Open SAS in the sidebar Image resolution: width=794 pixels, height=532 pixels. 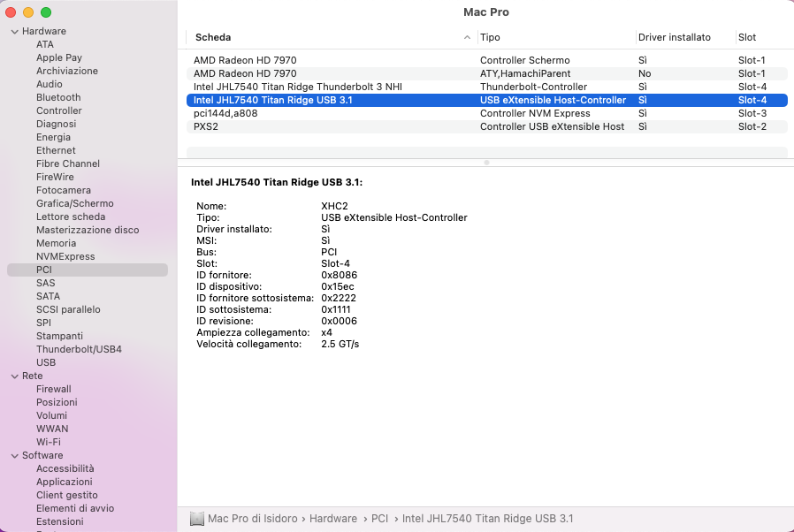pos(46,283)
